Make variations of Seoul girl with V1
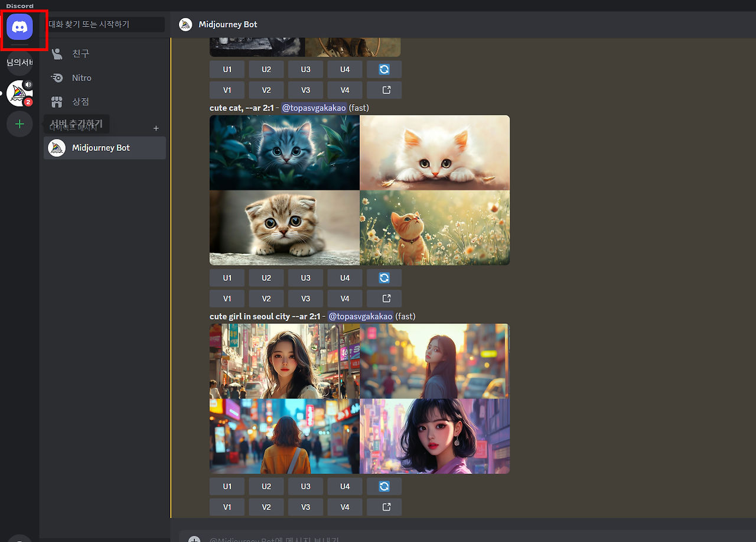Screen dimensions: 756x542 point(227,507)
